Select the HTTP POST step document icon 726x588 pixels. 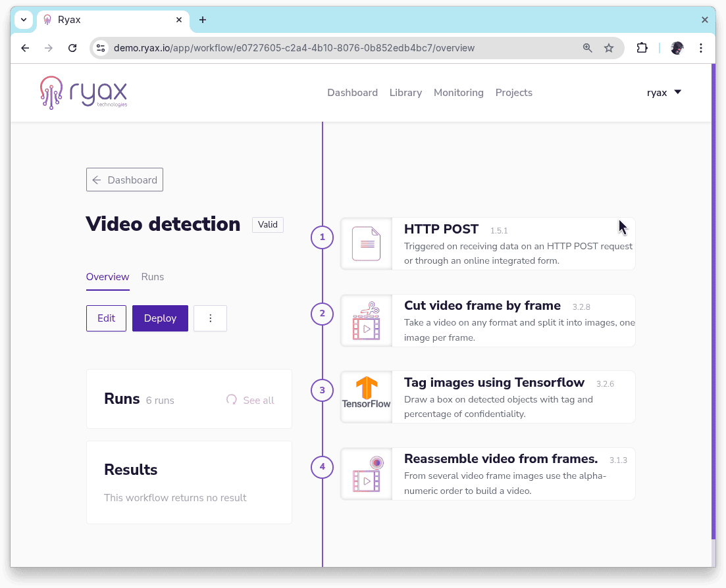(366, 243)
